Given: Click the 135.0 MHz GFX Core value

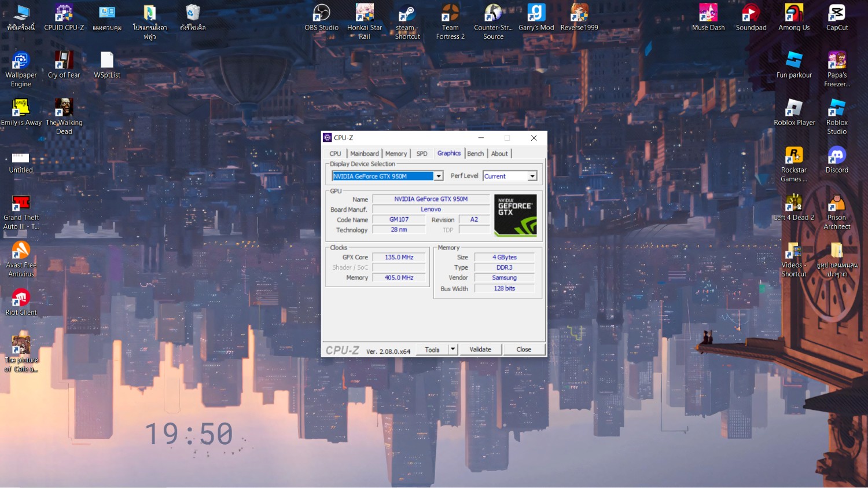Looking at the screenshot, I should 399,257.
